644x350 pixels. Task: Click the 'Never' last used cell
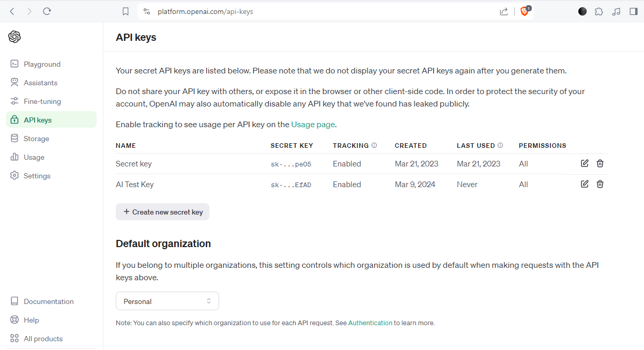[x=467, y=184]
